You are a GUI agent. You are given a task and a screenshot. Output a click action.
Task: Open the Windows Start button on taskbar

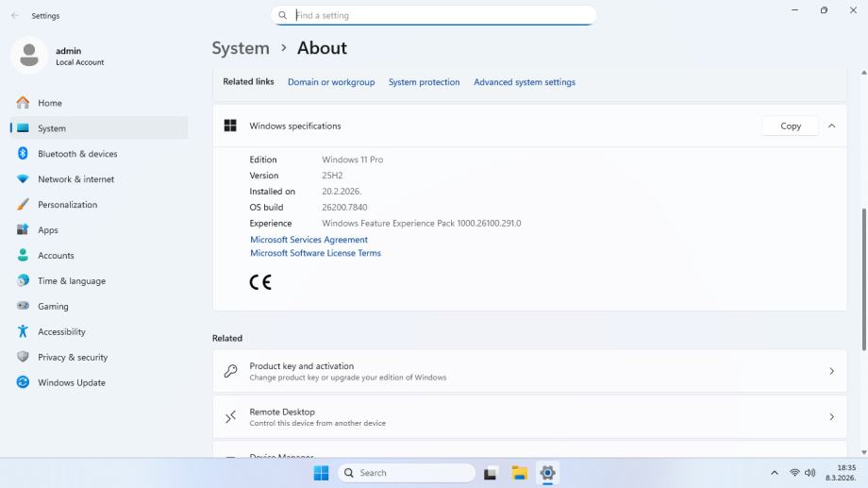pos(321,473)
